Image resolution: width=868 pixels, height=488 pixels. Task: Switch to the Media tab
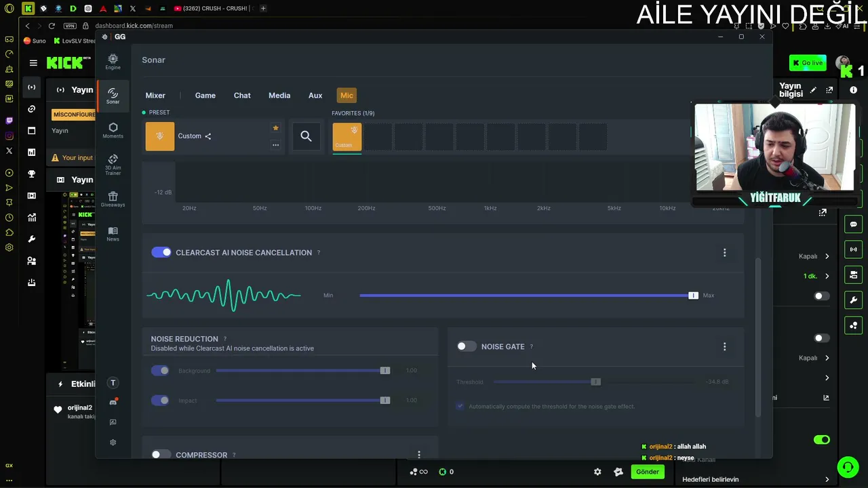[x=279, y=96]
